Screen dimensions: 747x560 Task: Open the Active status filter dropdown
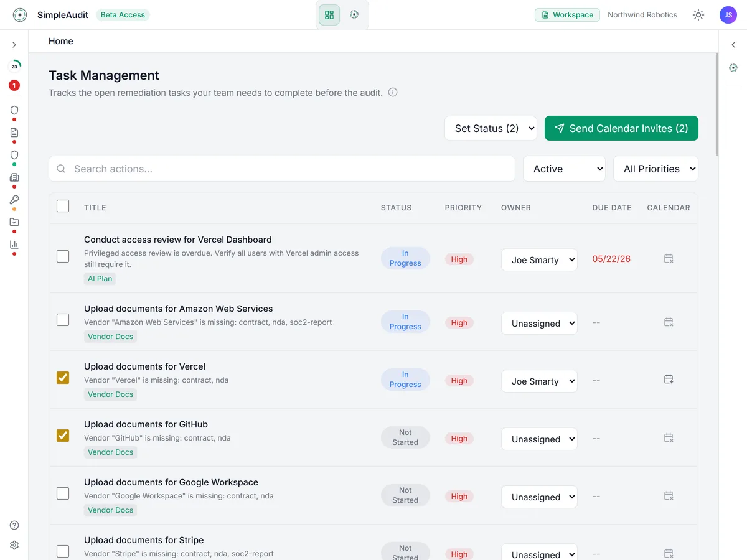[564, 169]
